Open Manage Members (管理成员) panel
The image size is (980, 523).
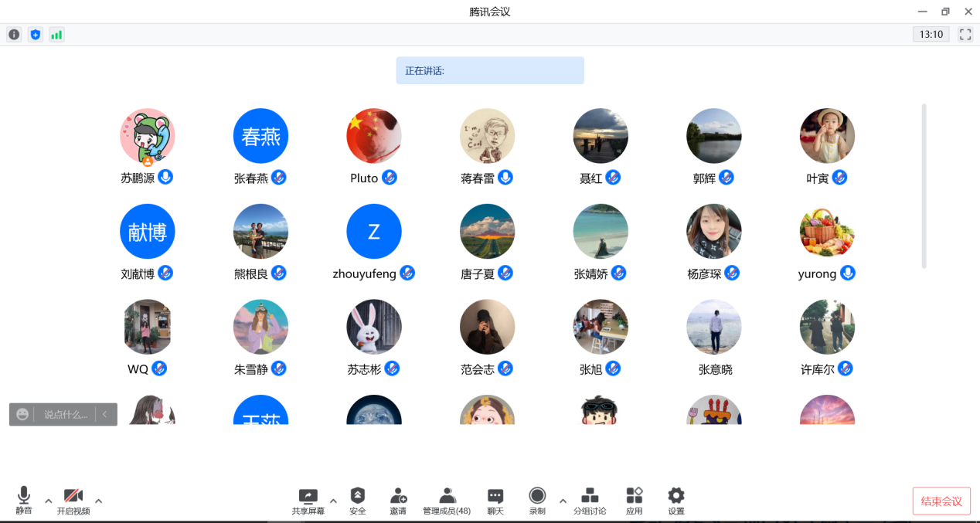[x=447, y=501]
